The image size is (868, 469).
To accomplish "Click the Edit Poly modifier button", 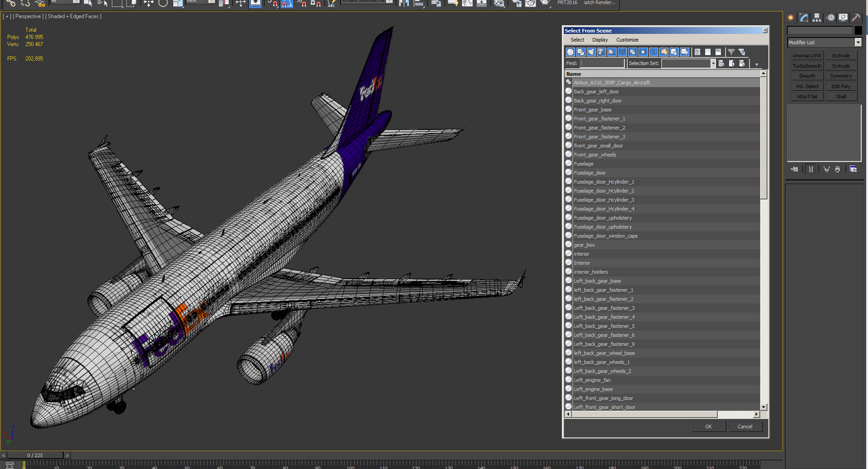I will 841,86.
